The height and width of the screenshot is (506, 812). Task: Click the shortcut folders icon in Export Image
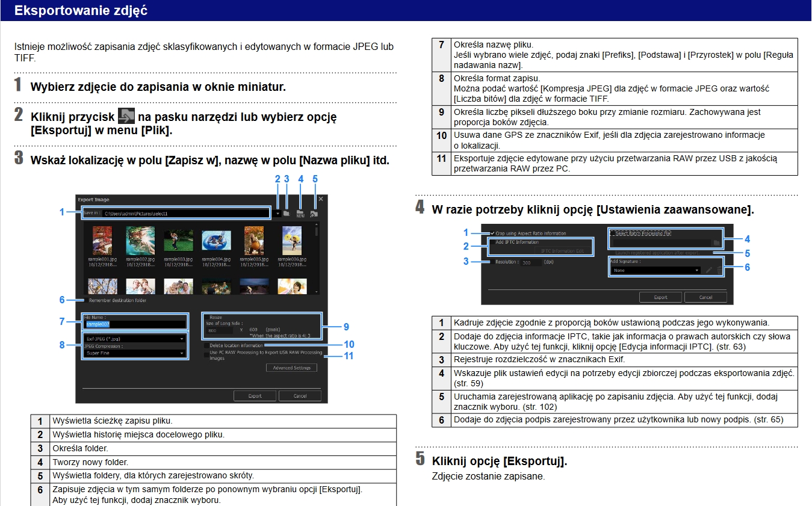pos(314,213)
